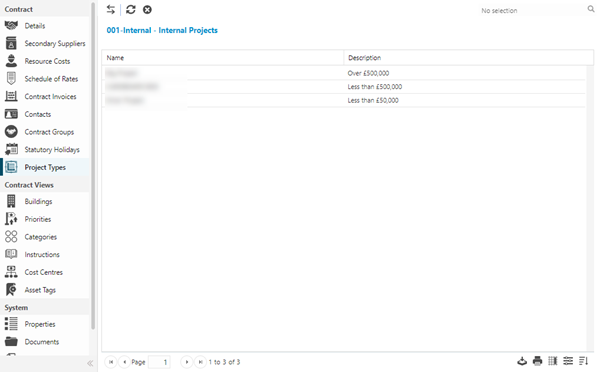Open the Documents folder icon

pyautogui.click(x=11, y=341)
